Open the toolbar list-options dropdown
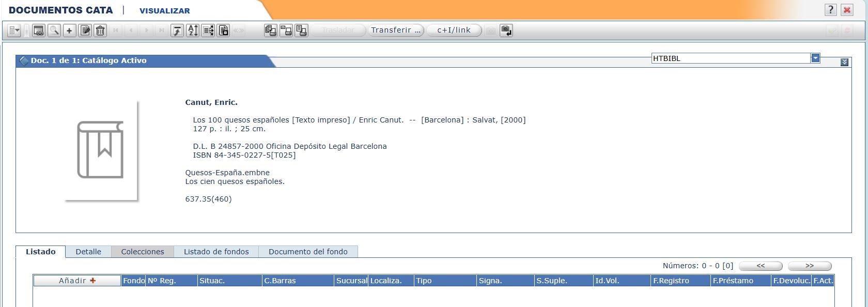 [14, 30]
